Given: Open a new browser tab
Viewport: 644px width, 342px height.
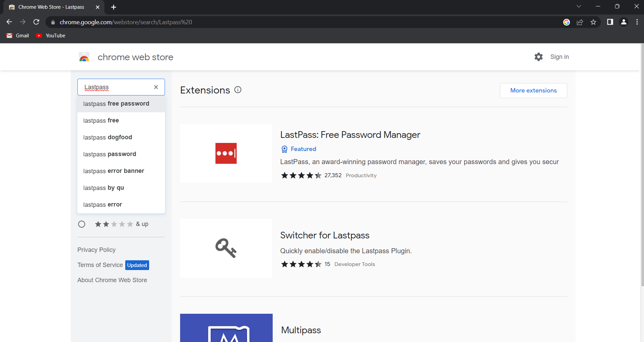Looking at the screenshot, I should (x=113, y=7).
